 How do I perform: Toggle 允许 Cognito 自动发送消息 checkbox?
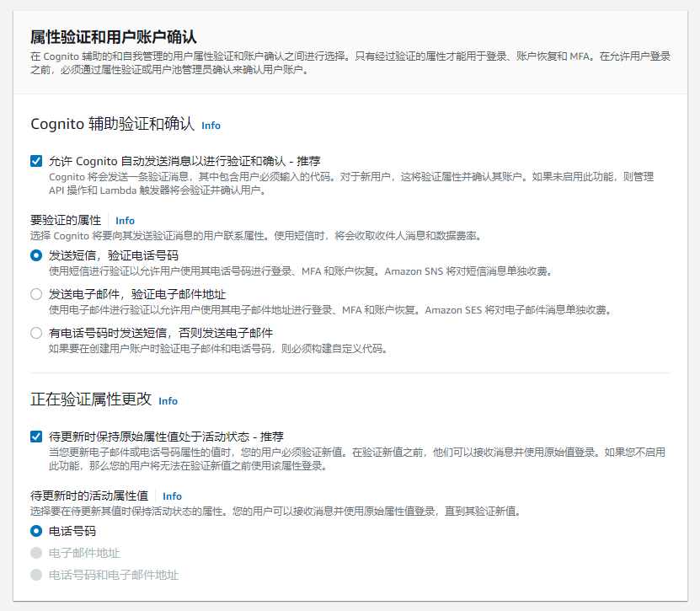36,161
